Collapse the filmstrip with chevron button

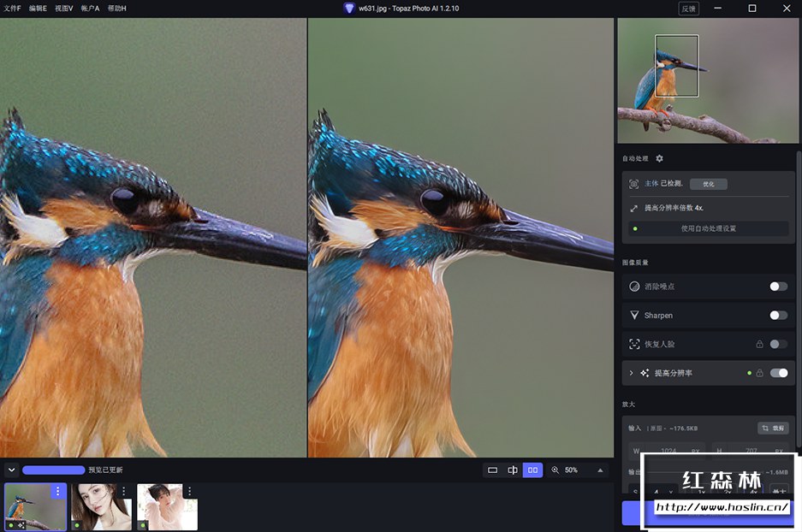(x=11, y=470)
